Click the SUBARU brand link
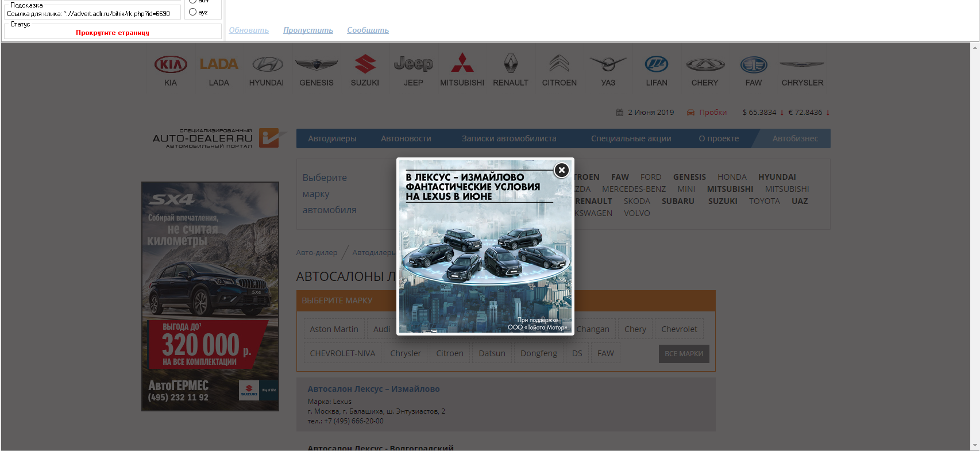Viewport: 980px width, 451px height. pyautogui.click(x=678, y=201)
